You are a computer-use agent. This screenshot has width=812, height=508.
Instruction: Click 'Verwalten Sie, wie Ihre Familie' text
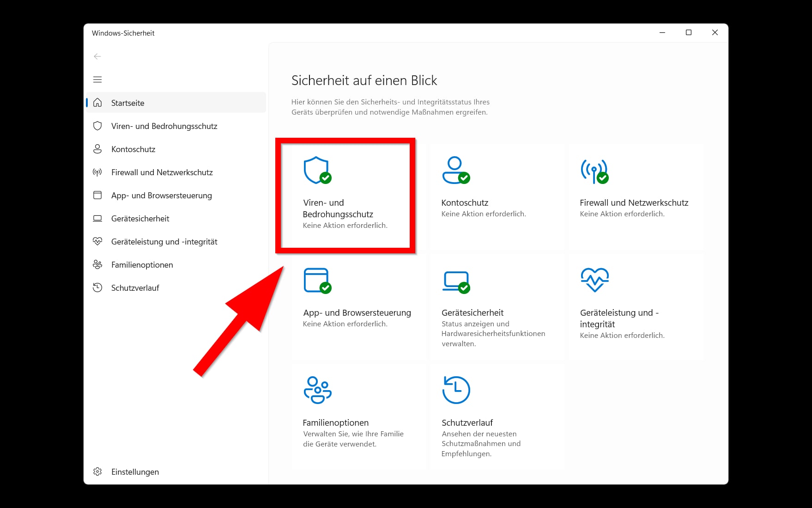pos(353,434)
